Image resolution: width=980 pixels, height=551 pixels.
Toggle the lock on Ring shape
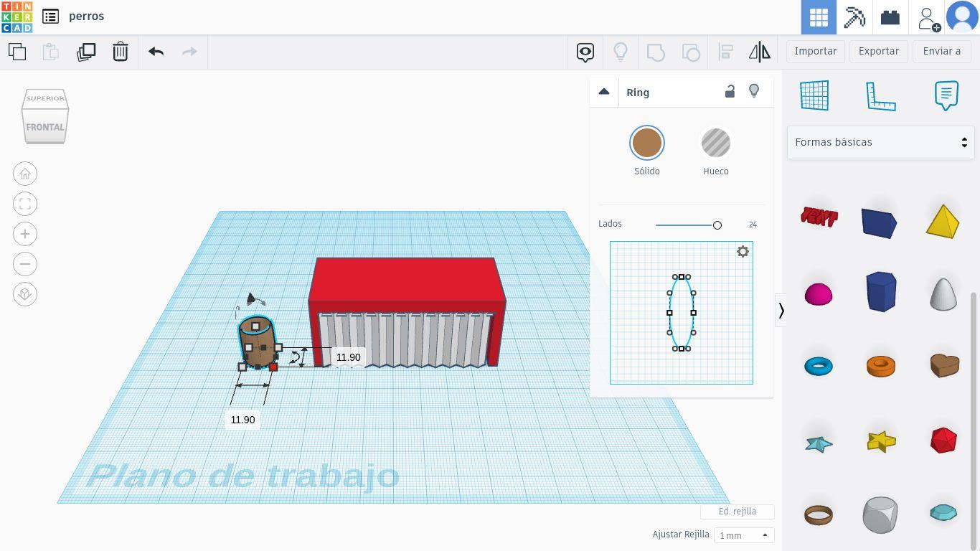tap(730, 91)
